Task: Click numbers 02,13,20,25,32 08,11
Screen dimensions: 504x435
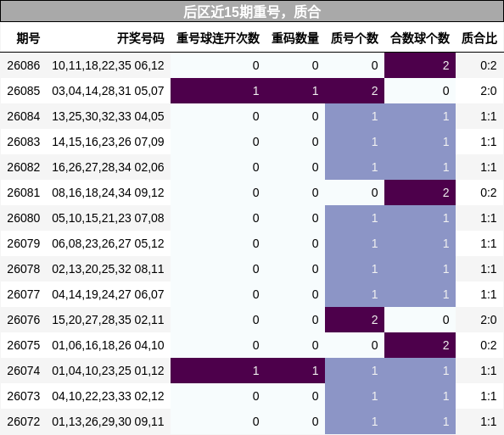Action: pos(108,269)
